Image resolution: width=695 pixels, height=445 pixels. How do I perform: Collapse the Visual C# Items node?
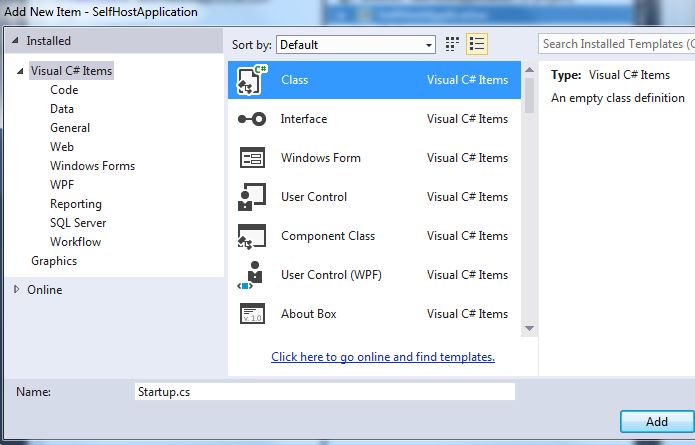[20, 71]
